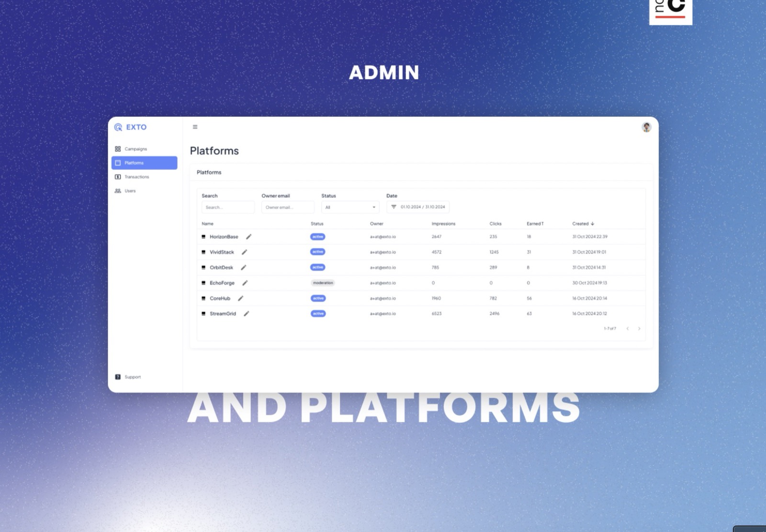Click the EXTO logo

[131, 127]
